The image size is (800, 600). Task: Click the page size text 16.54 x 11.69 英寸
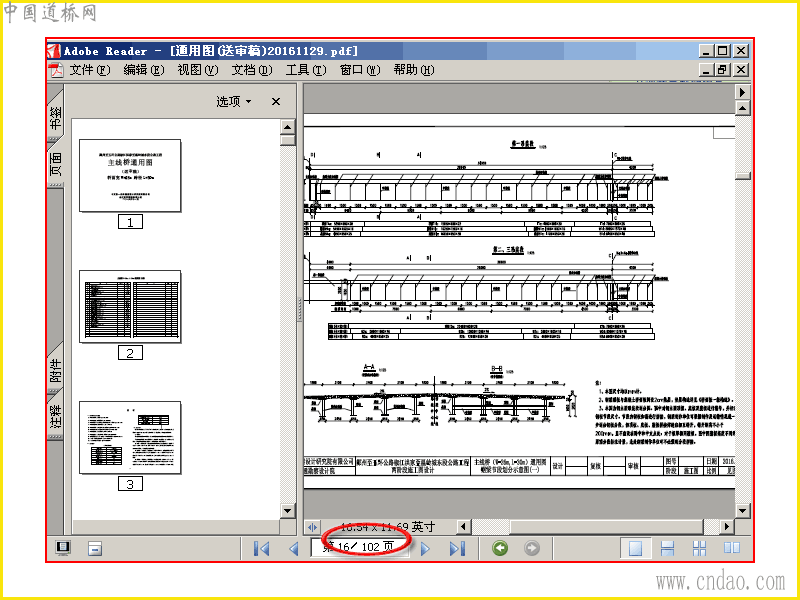387,527
